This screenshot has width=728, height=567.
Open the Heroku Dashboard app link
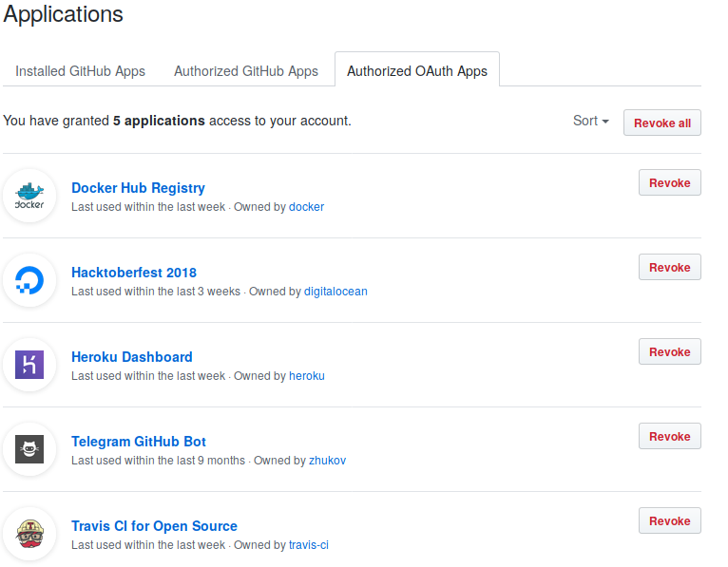coord(132,357)
